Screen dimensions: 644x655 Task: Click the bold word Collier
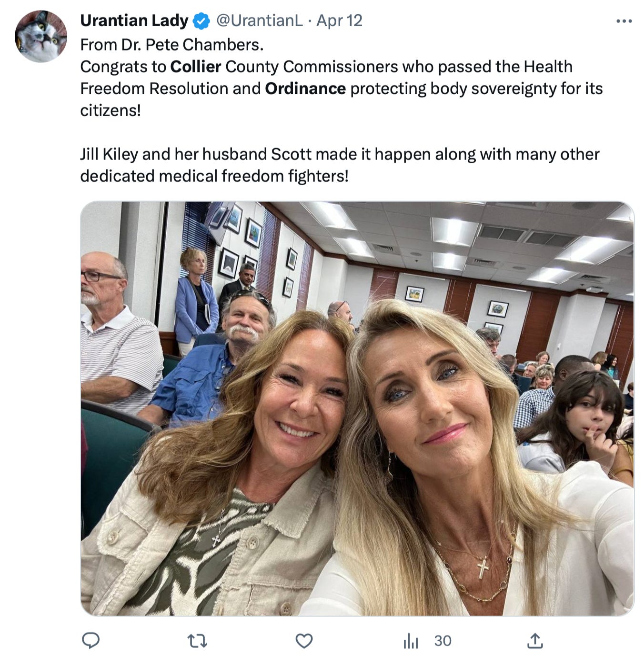[x=195, y=67]
